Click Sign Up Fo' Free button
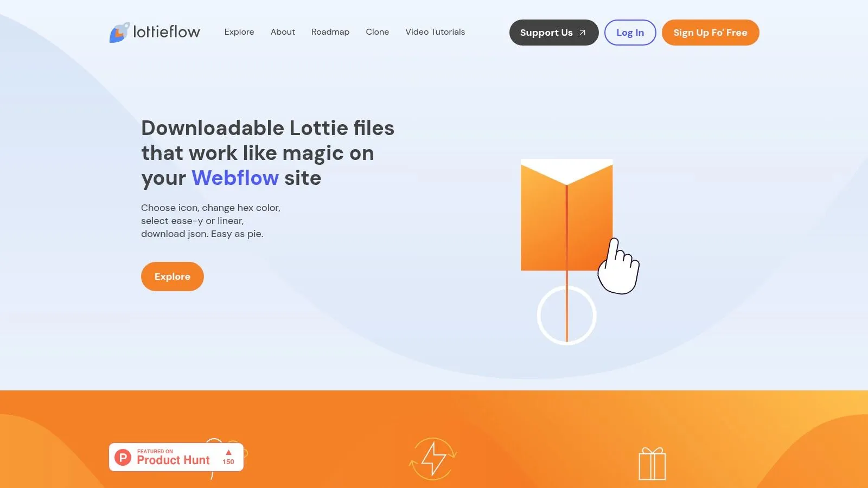Screen dimensions: 868x488 click(x=711, y=33)
